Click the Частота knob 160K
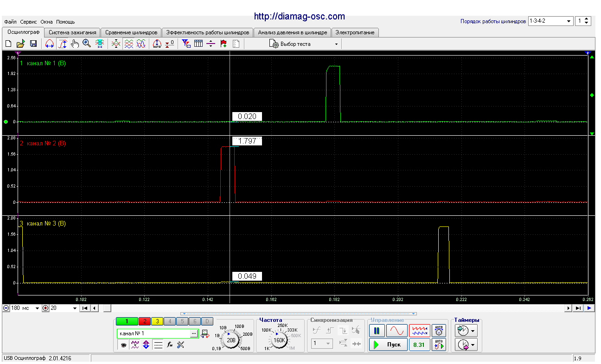This screenshot has height=364, width=601. 279,340
